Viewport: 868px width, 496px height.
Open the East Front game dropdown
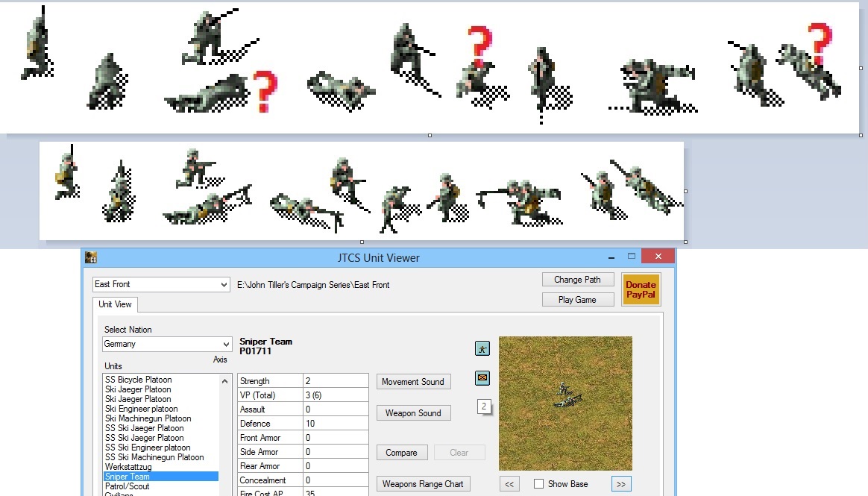(x=161, y=284)
